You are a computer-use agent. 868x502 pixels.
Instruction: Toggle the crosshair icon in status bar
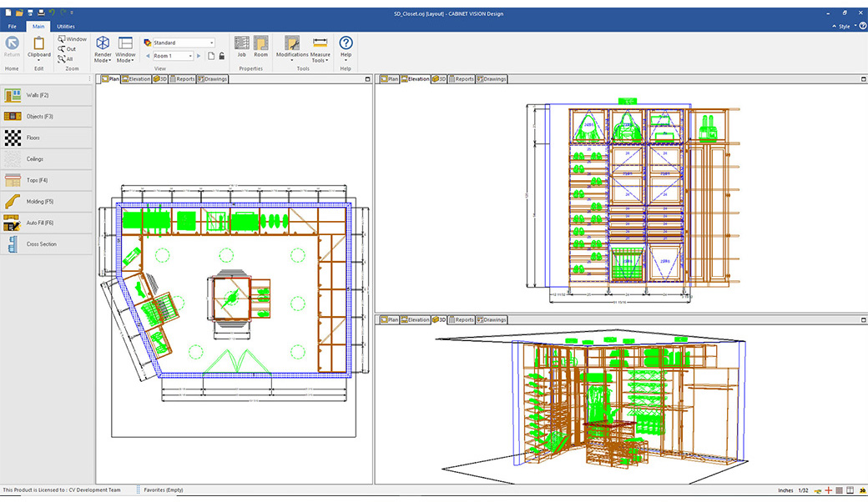(828, 490)
